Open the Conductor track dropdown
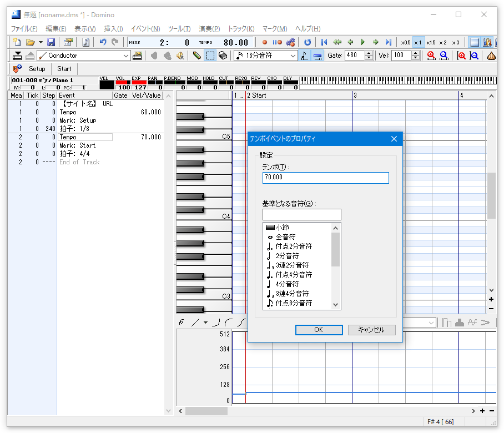 pyautogui.click(x=126, y=56)
